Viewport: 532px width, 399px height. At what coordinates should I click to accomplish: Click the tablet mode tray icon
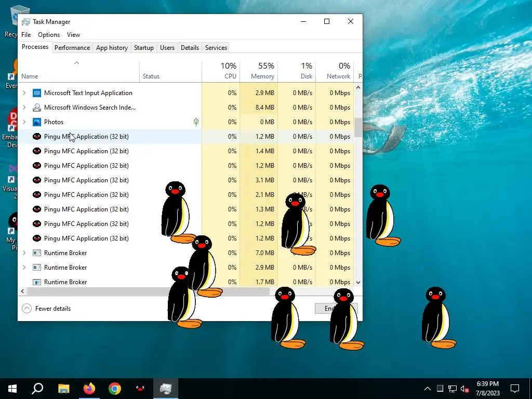440,389
